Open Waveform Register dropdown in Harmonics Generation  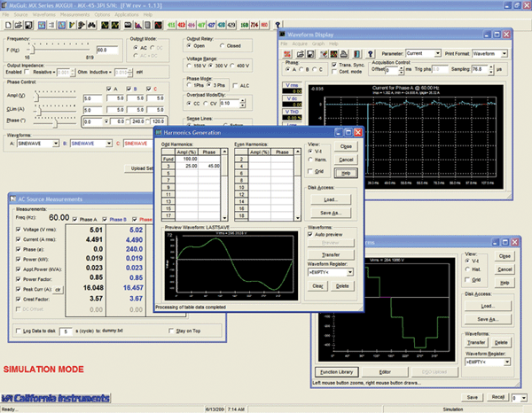click(x=350, y=272)
